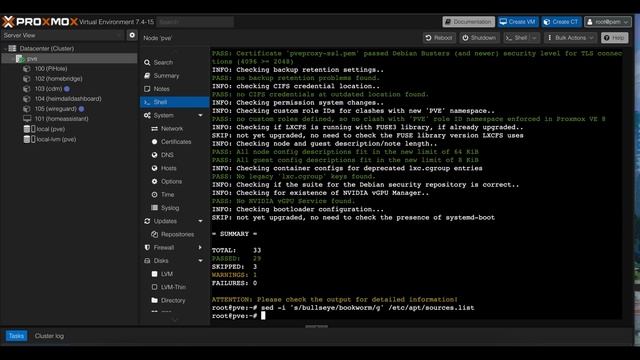Expand the Firewall submenu arrow
The image size is (640, 360).
[x=200, y=247]
